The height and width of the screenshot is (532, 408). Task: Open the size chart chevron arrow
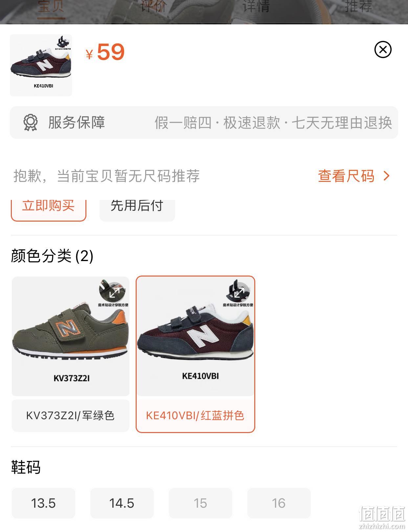click(x=387, y=176)
